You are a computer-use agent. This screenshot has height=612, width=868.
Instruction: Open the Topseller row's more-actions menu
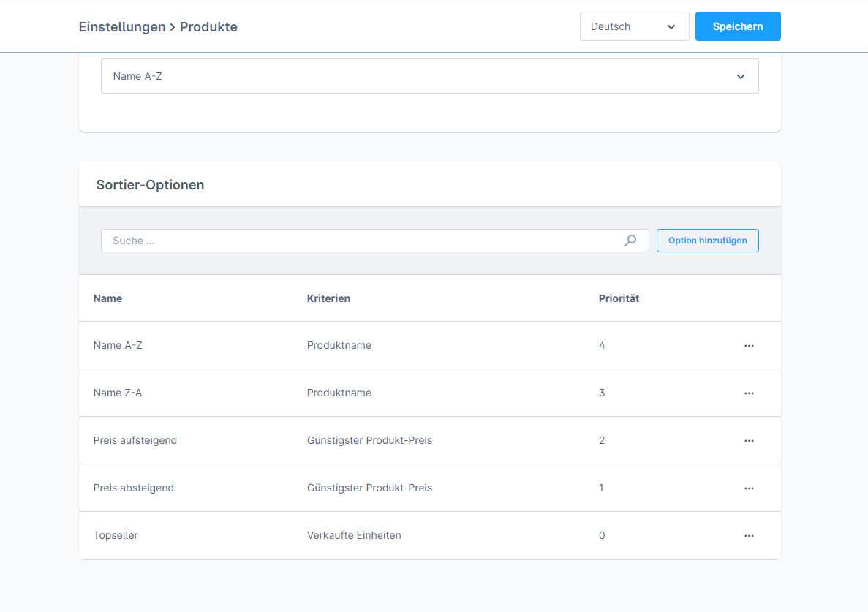click(x=748, y=536)
